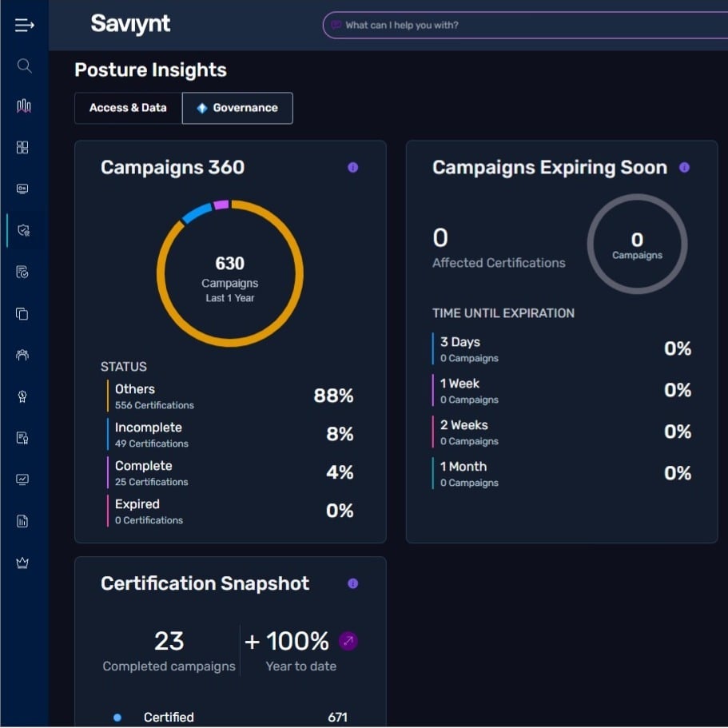
Task: Show info for Campaigns 360
Action: click(353, 167)
